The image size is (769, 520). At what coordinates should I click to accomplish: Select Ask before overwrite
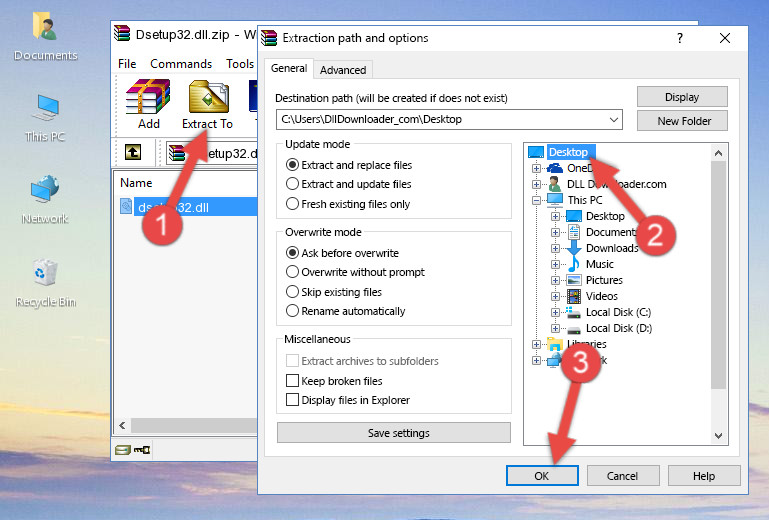pos(342,253)
